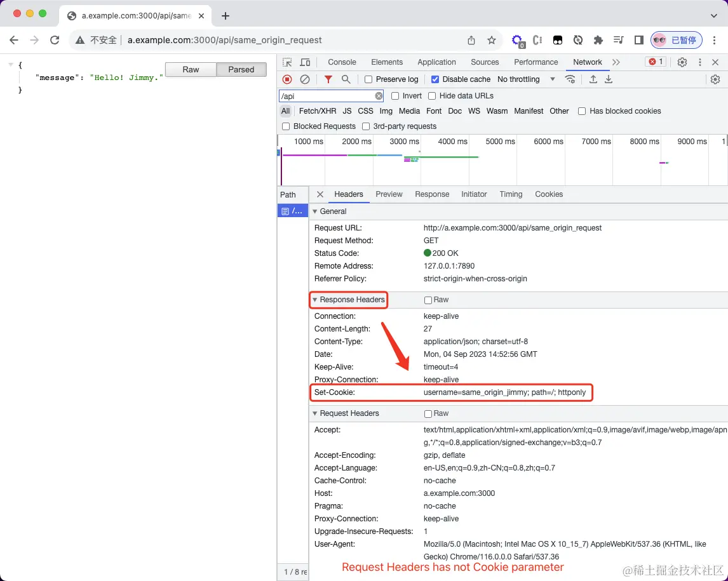Toggle the network filter funnel icon

pyautogui.click(x=328, y=79)
